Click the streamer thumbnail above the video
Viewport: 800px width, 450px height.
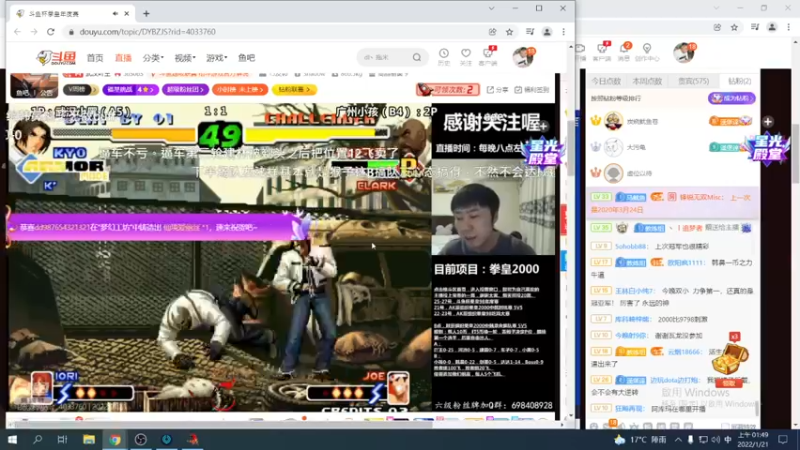point(34,85)
